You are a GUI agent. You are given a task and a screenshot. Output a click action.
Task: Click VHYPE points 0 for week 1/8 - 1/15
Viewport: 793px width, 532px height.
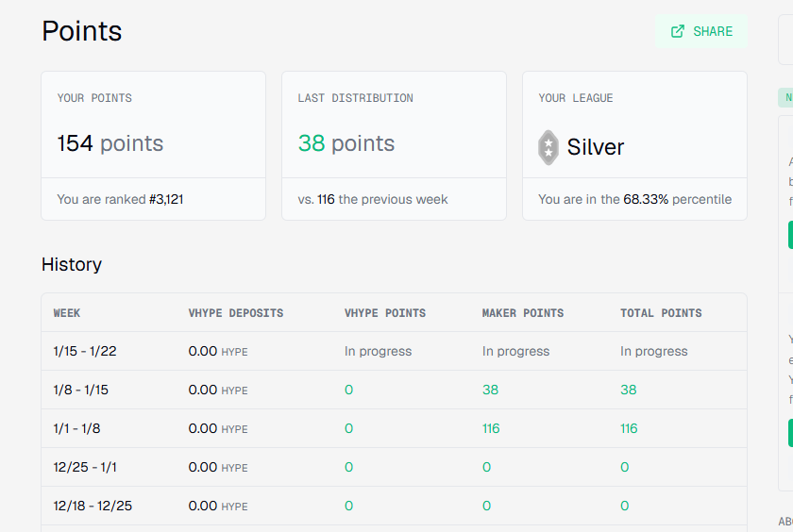[349, 390]
